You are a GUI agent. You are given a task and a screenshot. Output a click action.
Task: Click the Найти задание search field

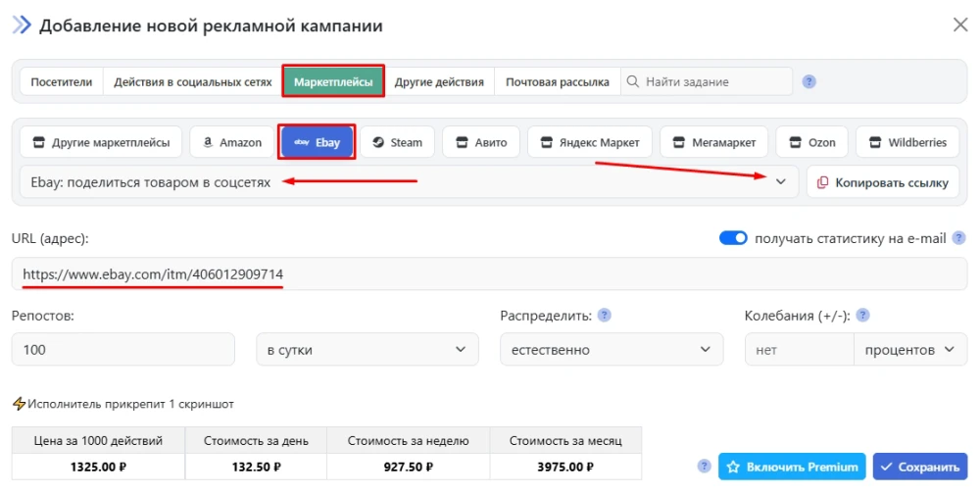707,82
